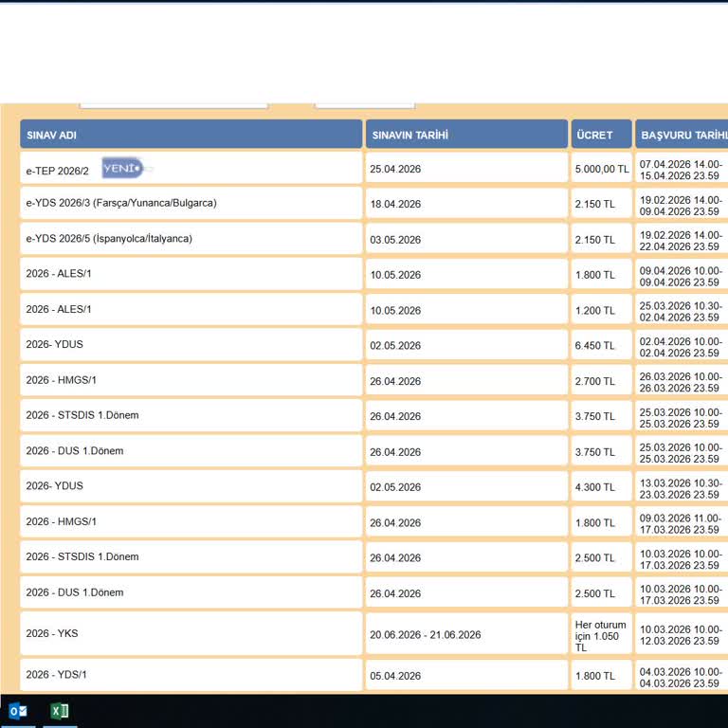Open Excel from the taskbar
The image size is (728, 728).
pos(60,711)
